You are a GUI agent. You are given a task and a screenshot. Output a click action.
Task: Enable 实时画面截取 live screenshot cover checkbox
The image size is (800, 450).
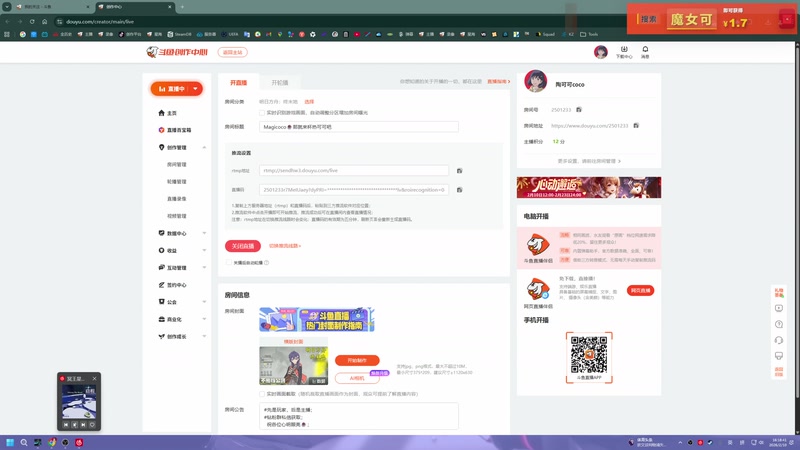262,394
